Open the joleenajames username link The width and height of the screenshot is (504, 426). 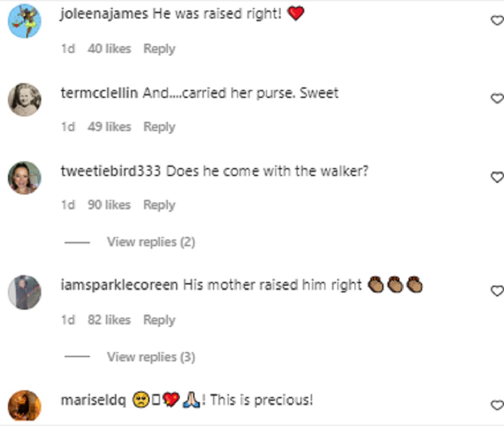[x=104, y=14]
